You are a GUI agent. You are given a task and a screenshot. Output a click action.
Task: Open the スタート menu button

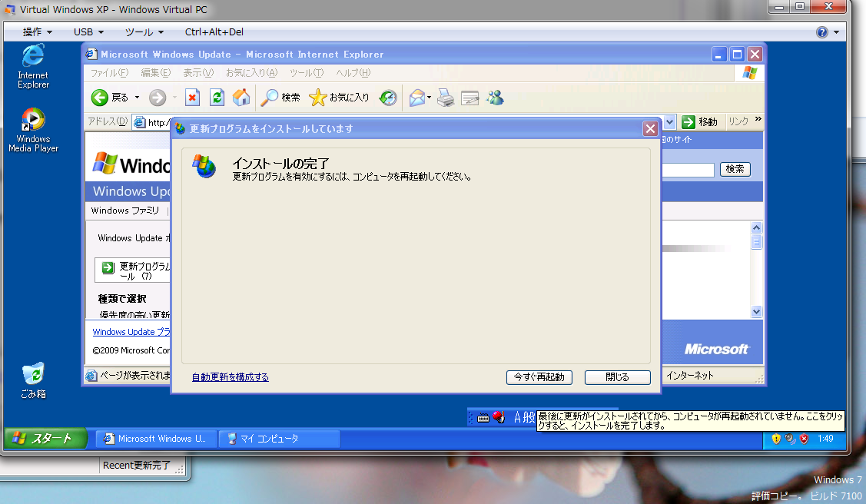coord(45,439)
